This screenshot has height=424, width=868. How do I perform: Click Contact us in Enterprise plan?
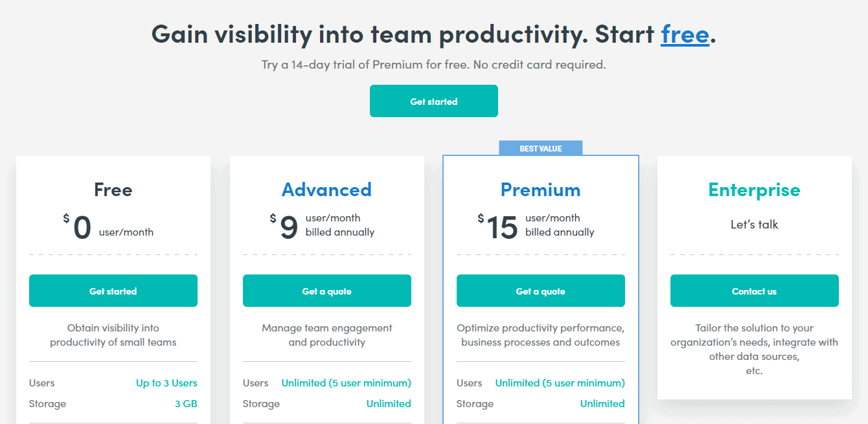755,291
